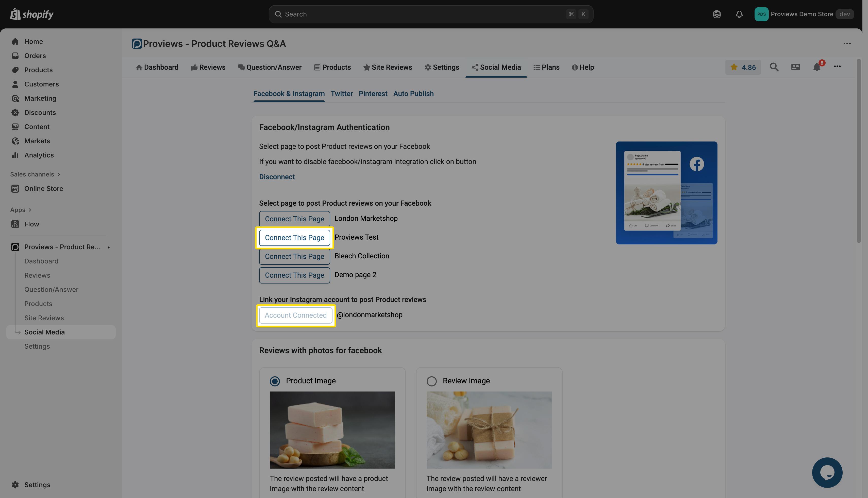Screen dimensions: 868x498
Task: Click the soap bars product image thumbnail
Action: pos(332,430)
